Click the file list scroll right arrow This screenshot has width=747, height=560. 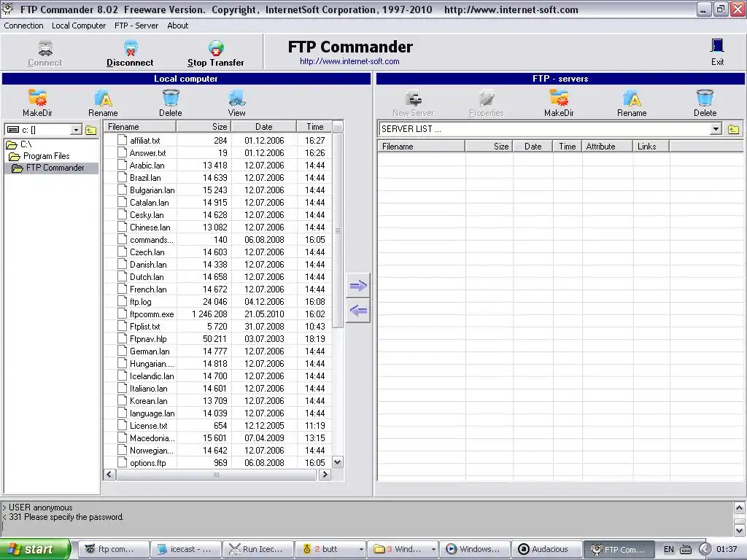coord(325,474)
